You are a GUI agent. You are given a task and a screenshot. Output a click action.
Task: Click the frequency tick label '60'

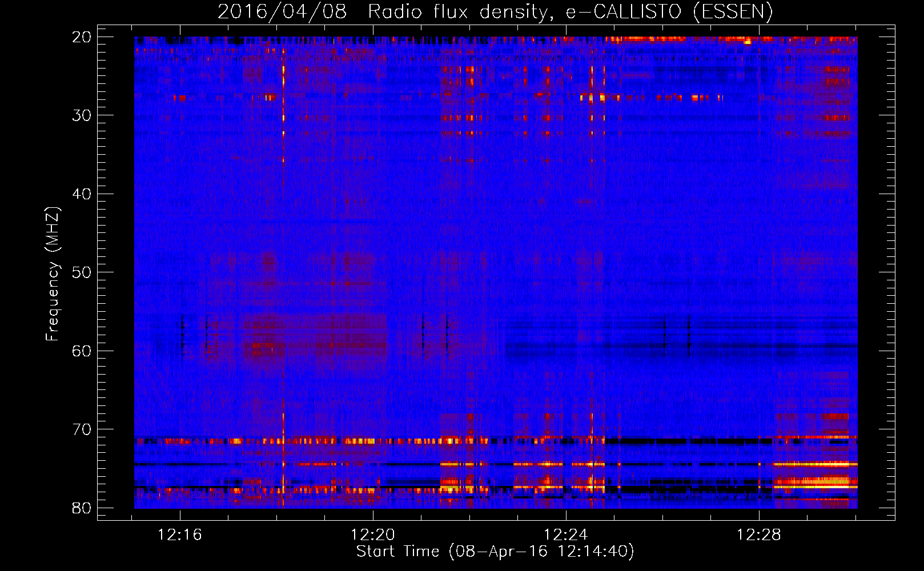82,351
